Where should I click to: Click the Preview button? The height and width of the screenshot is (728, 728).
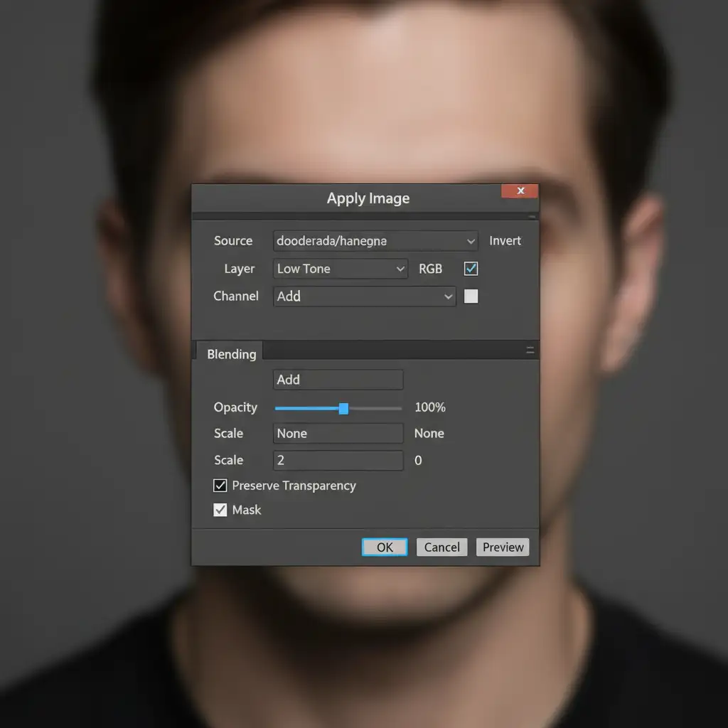[503, 547]
